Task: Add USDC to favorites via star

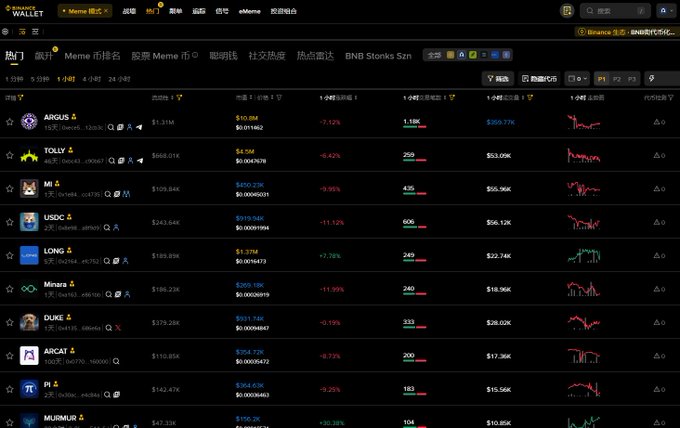Action: point(10,222)
